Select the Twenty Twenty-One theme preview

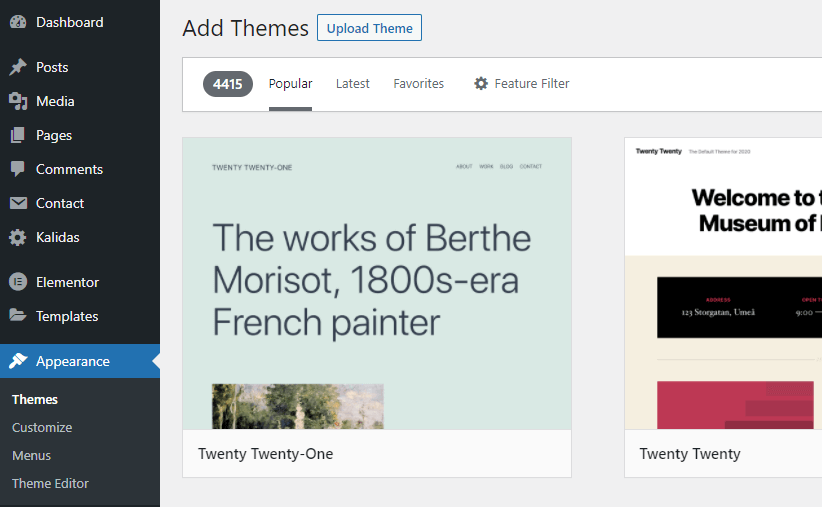[376, 284]
